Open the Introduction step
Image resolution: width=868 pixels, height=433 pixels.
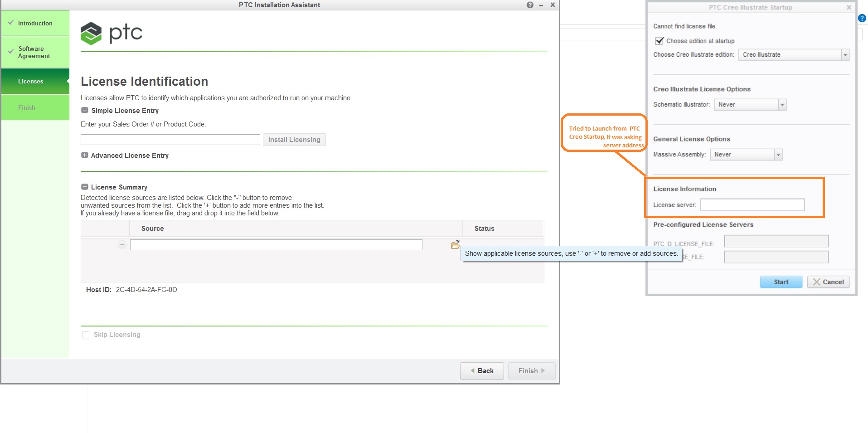click(x=35, y=23)
